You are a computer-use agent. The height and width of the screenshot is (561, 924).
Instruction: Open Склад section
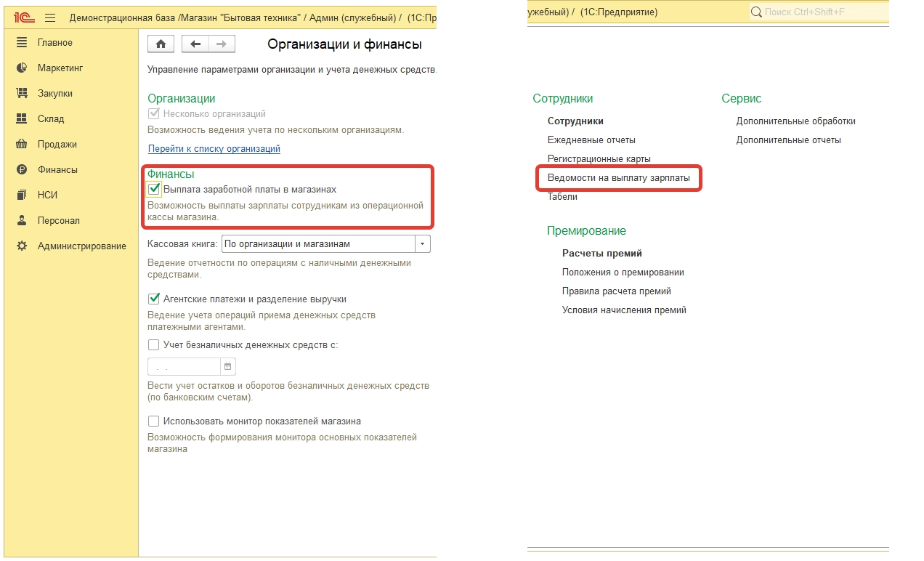click(x=51, y=119)
